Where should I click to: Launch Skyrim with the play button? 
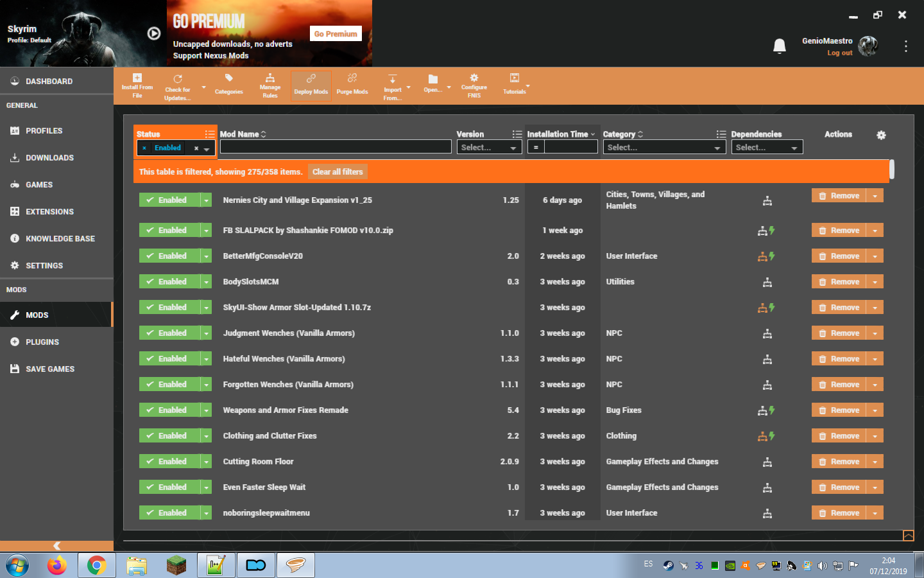[x=154, y=33]
